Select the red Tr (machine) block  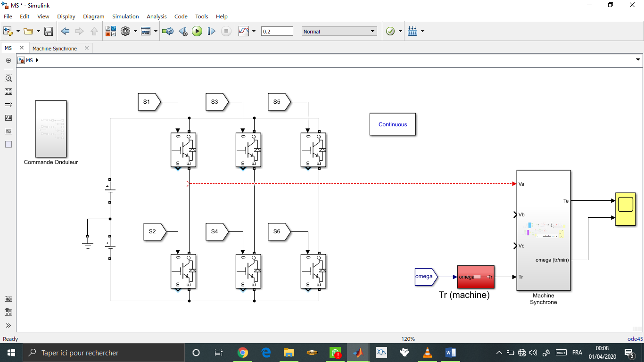[x=476, y=277]
